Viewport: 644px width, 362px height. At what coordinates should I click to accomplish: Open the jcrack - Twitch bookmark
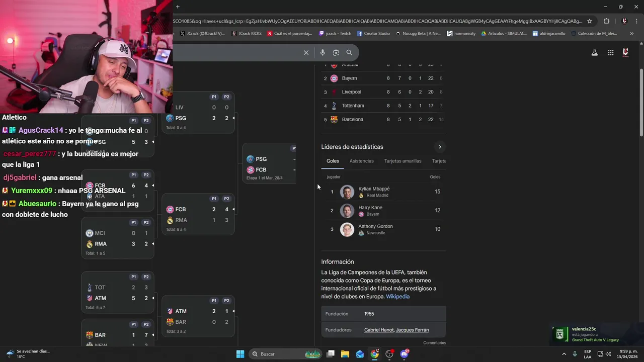point(335,34)
